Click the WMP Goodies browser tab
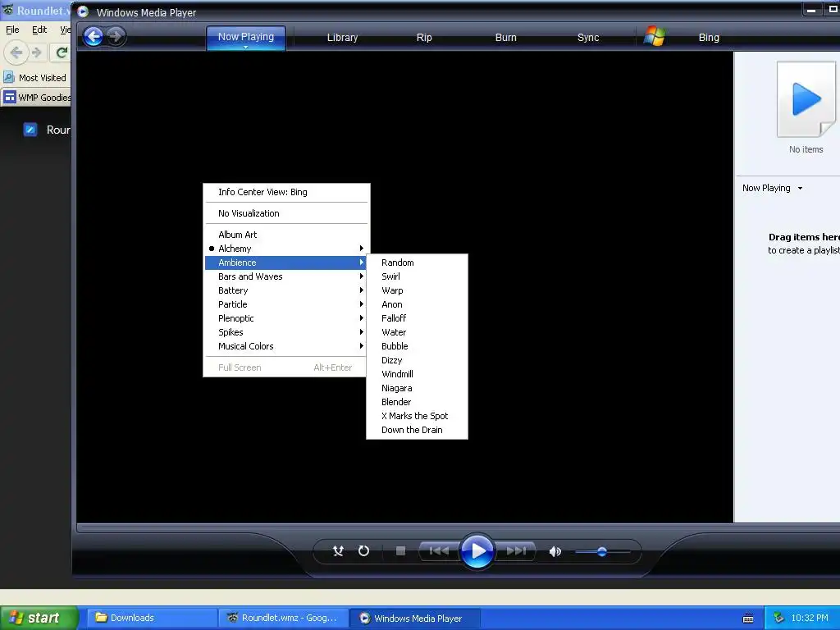Image resolution: width=840 pixels, height=630 pixels. point(36,98)
